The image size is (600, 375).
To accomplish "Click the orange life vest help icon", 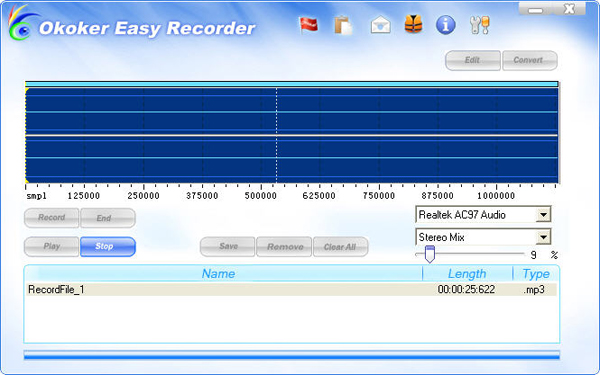I will (x=413, y=24).
